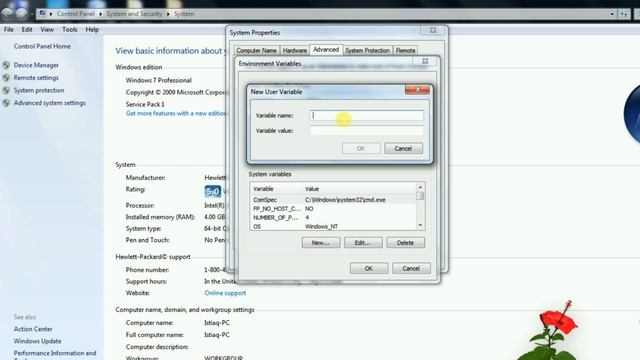Click OK in the Environment Variables dialog

[369, 269]
